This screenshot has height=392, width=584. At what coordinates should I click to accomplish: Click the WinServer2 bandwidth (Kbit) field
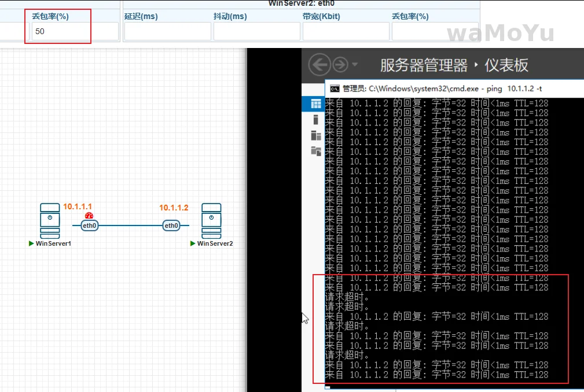pyautogui.click(x=345, y=31)
